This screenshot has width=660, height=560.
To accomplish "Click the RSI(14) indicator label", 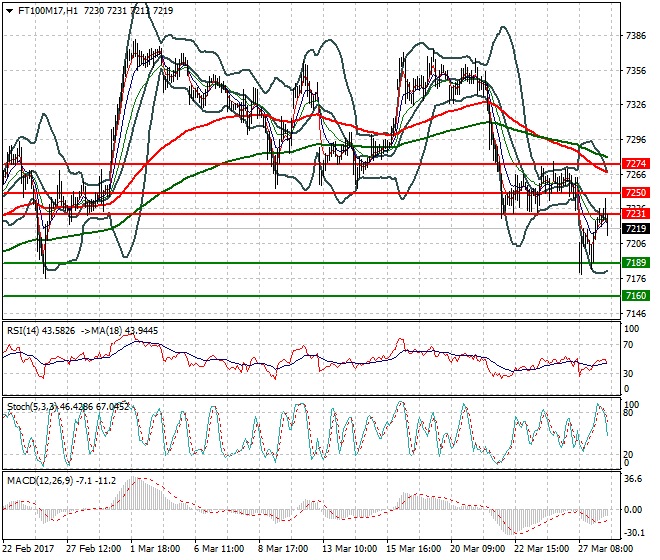I will [22, 331].
